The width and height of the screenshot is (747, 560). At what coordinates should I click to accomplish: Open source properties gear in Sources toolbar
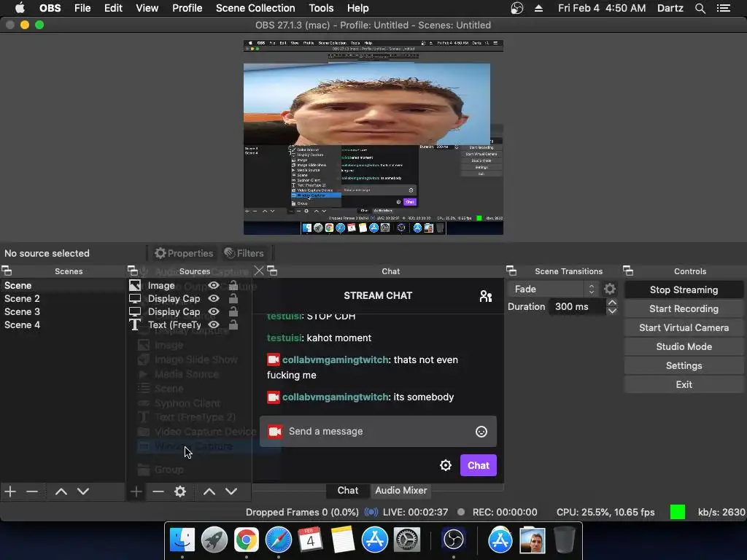tap(180, 491)
